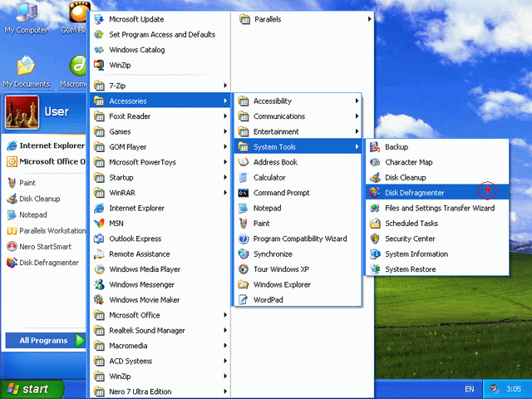Launch Internet Explorer from pinned start list
Viewport: 532px width, 399px height.
pos(46,145)
